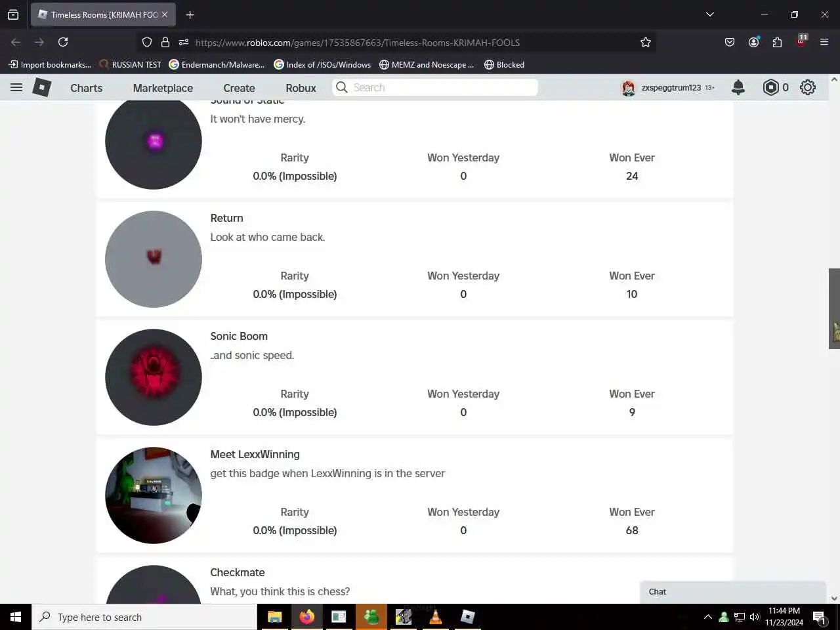Image resolution: width=840 pixels, height=630 pixels.
Task: Open the Firefox account icon
Action: pos(753,42)
